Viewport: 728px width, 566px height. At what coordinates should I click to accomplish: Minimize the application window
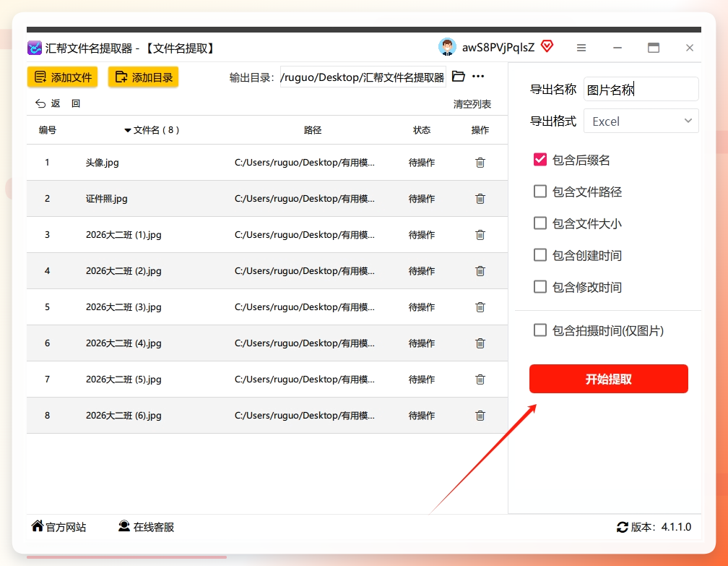[x=617, y=48]
